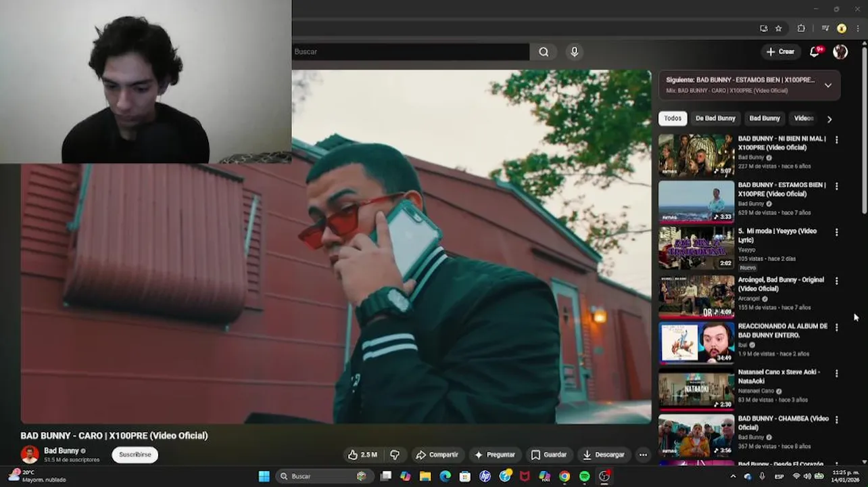The width and height of the screenshot is (868, 487).
Task: Open Bad Bunny channel avatar
Action: pyautogui.click(x=30, y=455)
